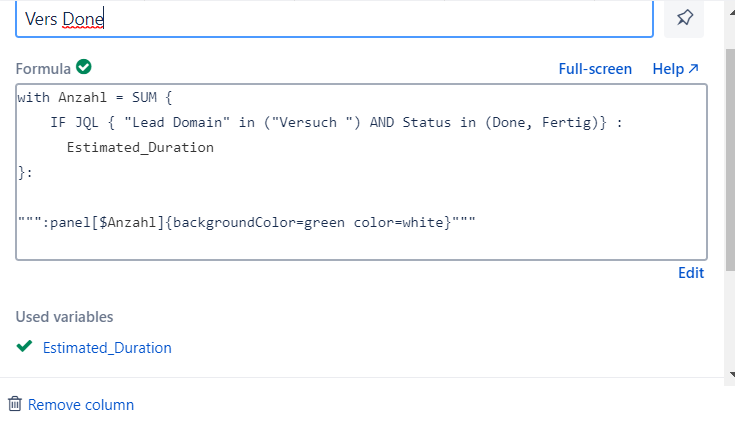This screenshot has width=735, height=421.
Task: Click the red-underlined word Done in name
Action: (83, 18)
